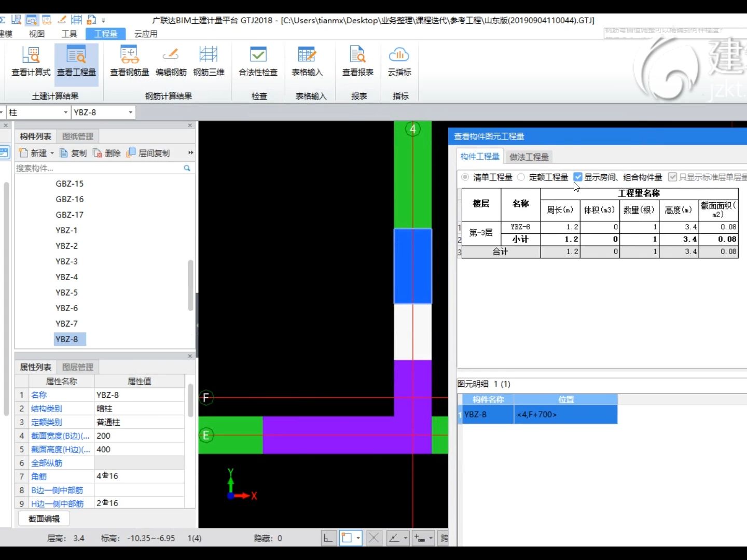Click search magnifier in component search box

coord(187,168)
